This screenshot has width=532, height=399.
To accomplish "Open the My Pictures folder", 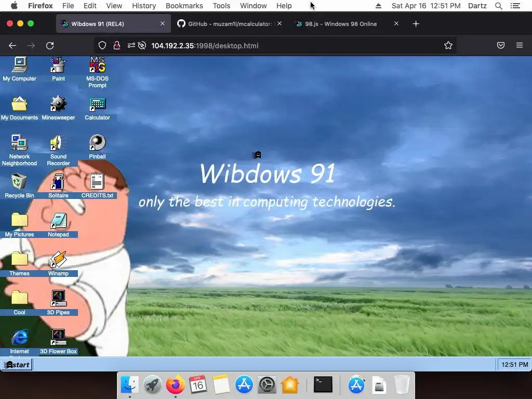I will [19, 225].
